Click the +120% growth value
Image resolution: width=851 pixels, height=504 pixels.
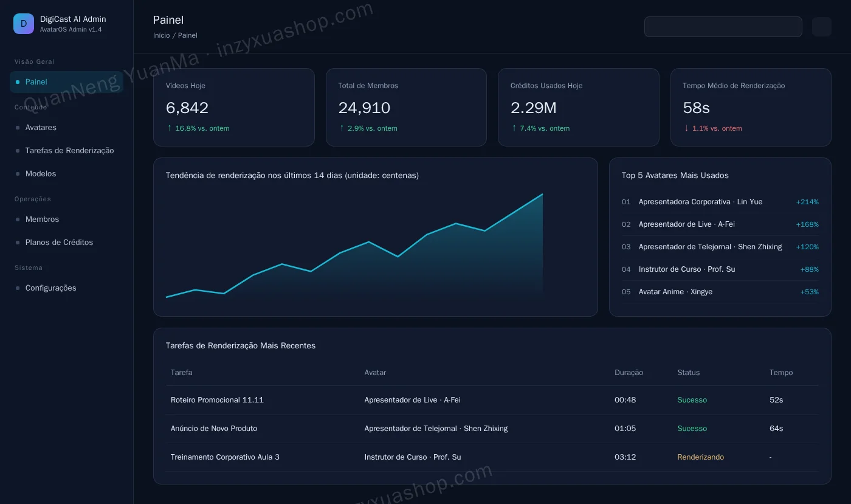(x=807, y=247)
